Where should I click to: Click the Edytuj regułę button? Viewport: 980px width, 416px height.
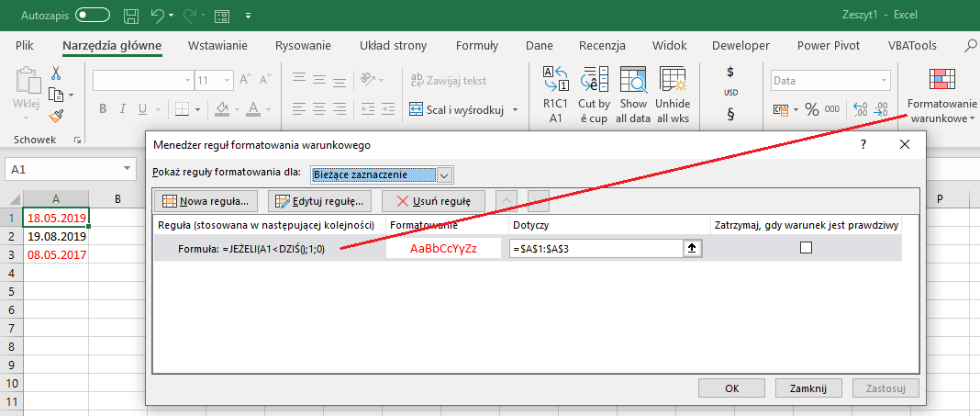(x=319, y=201)
